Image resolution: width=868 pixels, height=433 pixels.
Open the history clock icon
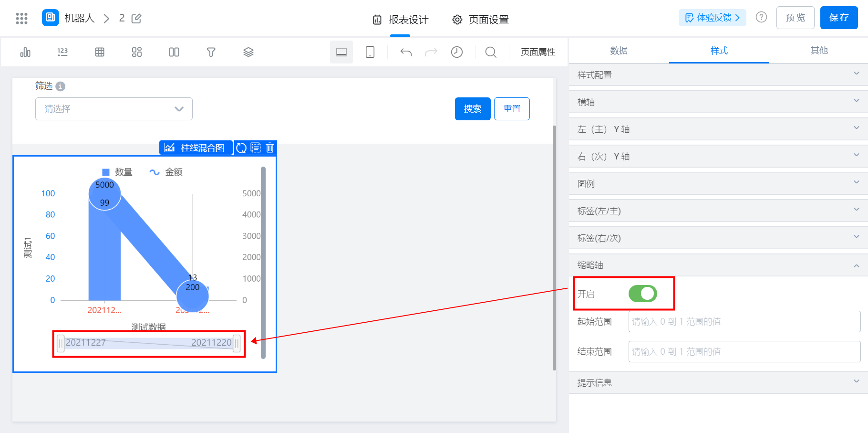coord(457,52)
